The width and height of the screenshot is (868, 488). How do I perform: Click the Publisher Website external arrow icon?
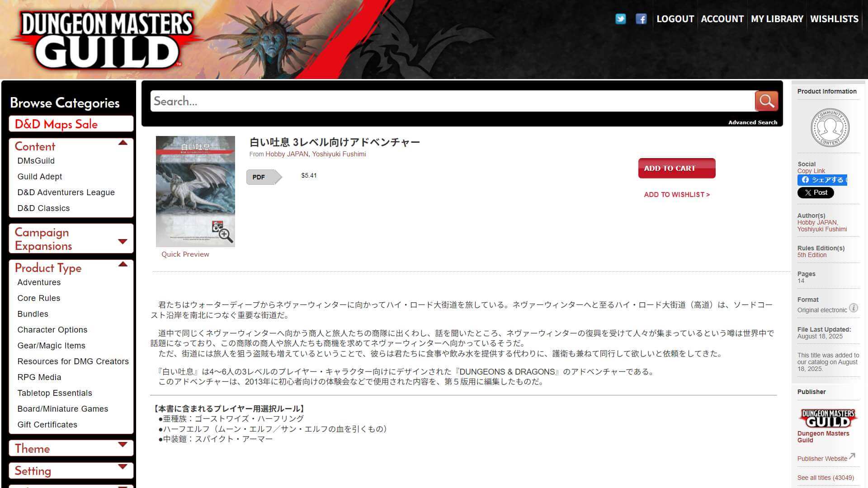pyautogui.click(x=852, y=456)
